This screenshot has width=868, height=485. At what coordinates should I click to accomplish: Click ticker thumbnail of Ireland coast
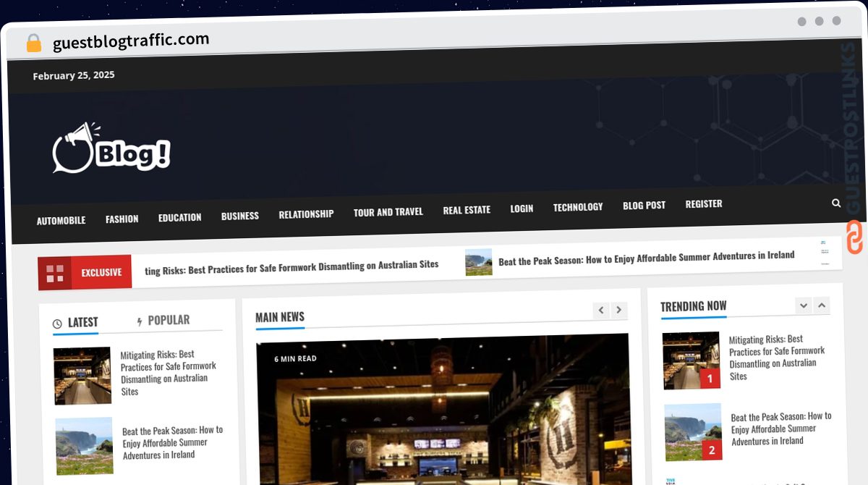pos(479,262)
